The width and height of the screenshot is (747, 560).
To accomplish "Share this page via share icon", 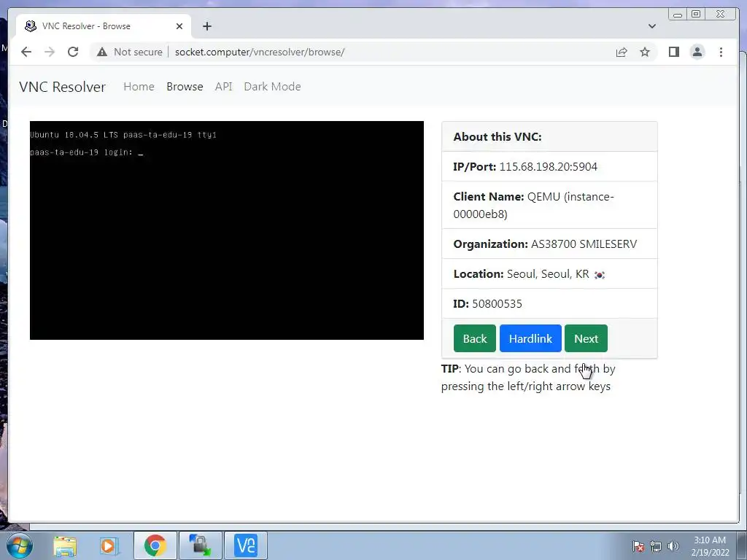I will [622, 52].
